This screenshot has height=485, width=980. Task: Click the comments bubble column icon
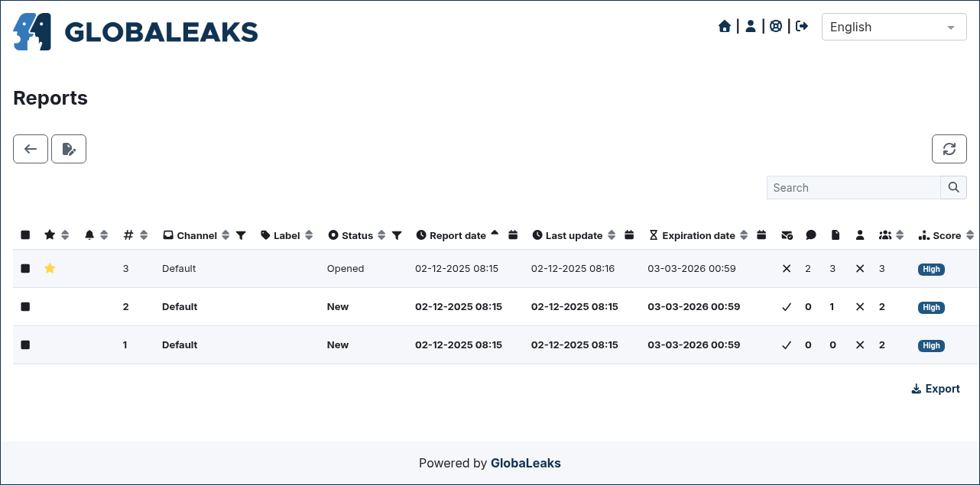point(811,235)
